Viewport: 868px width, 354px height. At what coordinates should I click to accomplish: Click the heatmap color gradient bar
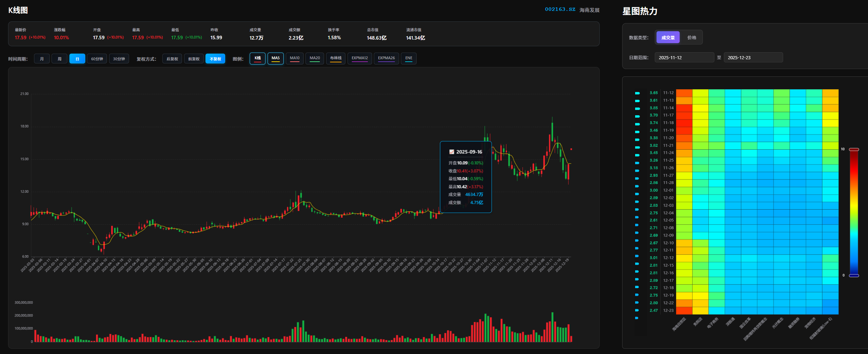coord(854,213)
